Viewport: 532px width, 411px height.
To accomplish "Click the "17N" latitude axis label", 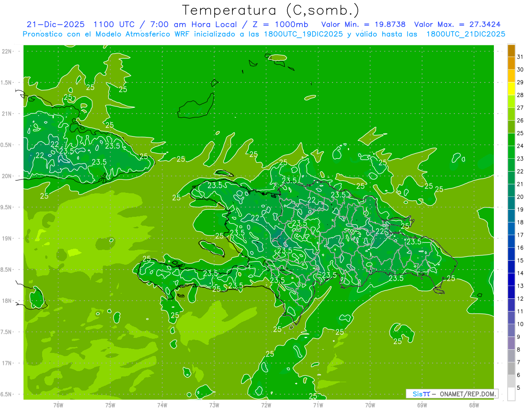I will click(7, 363).
